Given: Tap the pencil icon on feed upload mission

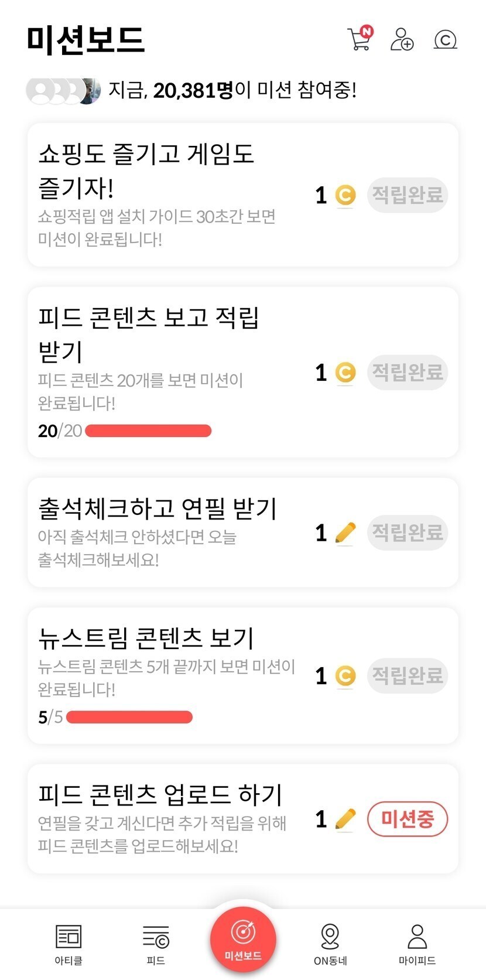Looking at the screenshot, I should [x=345, y=819].
